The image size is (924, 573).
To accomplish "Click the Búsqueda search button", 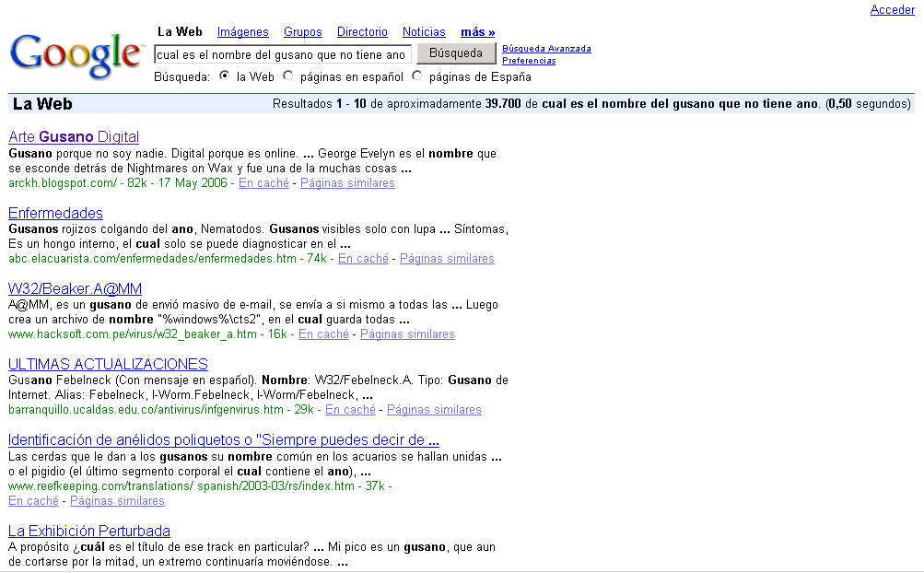I will [x=456, y=53].
